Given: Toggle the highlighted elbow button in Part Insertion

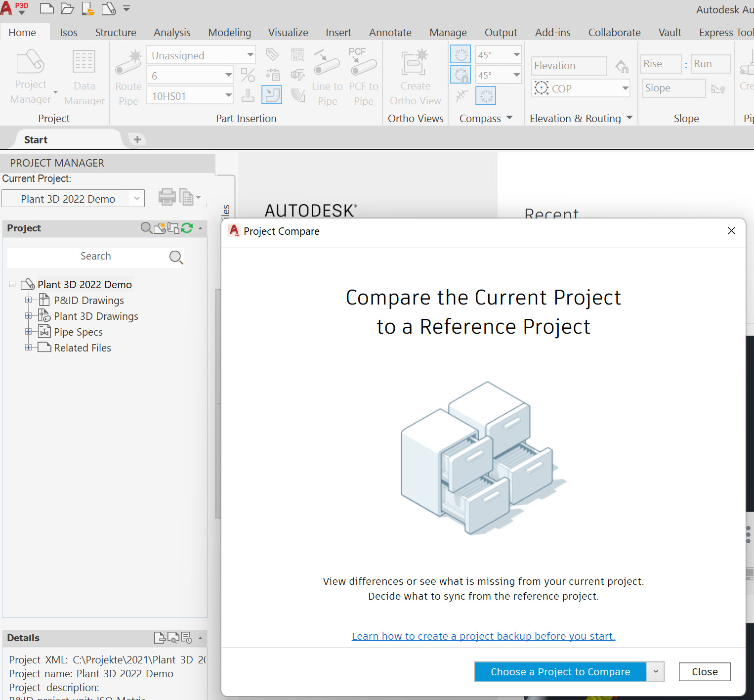Looking at the screenshot, I should 272,94.
